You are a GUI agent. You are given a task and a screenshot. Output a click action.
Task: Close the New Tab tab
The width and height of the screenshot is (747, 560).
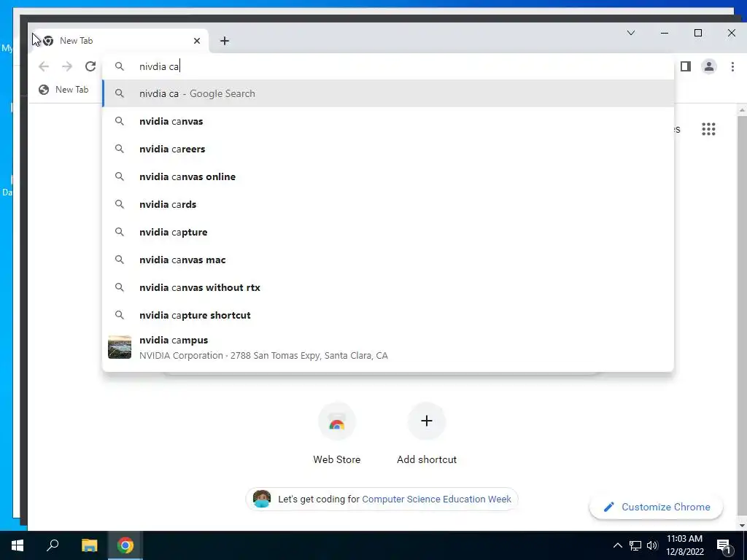pos(197,41)
